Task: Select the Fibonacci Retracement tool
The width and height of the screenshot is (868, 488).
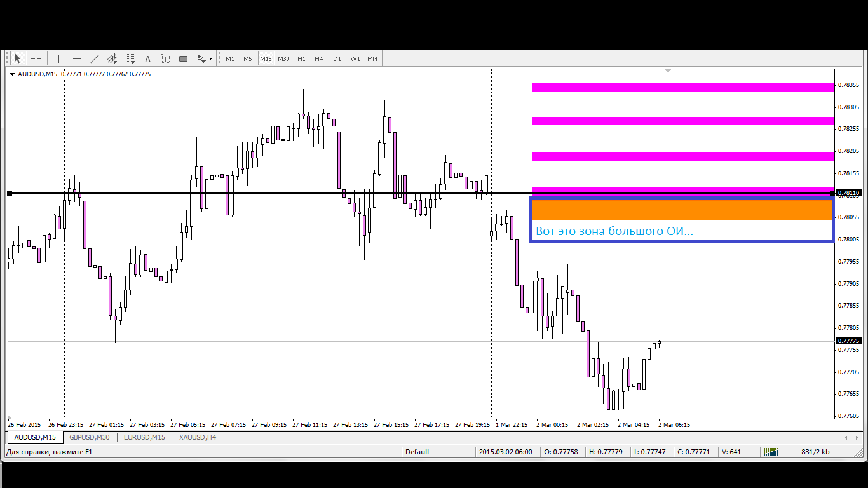Action: pos(130,58)
